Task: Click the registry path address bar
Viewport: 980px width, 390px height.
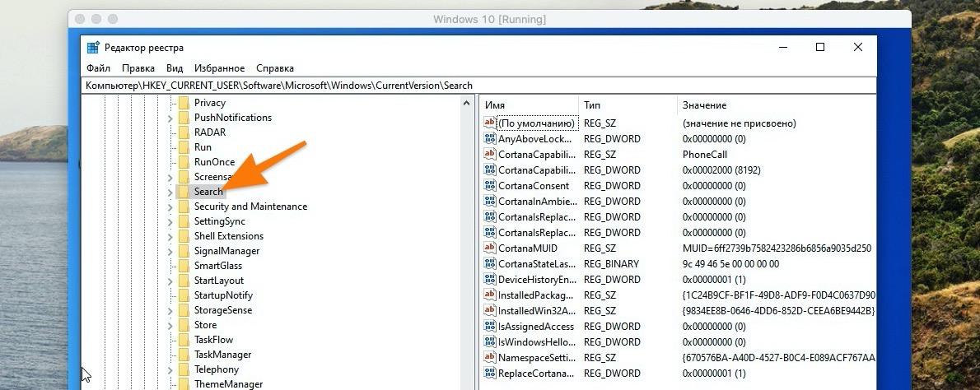Action: 479,86
